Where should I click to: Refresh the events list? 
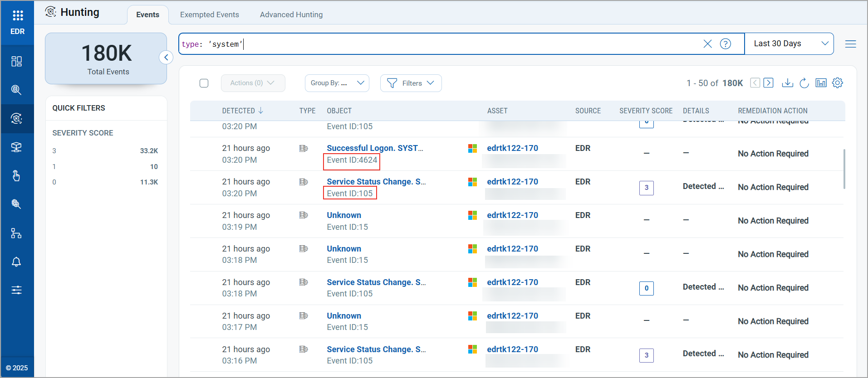pyautogui.click(x=804, y=83)
